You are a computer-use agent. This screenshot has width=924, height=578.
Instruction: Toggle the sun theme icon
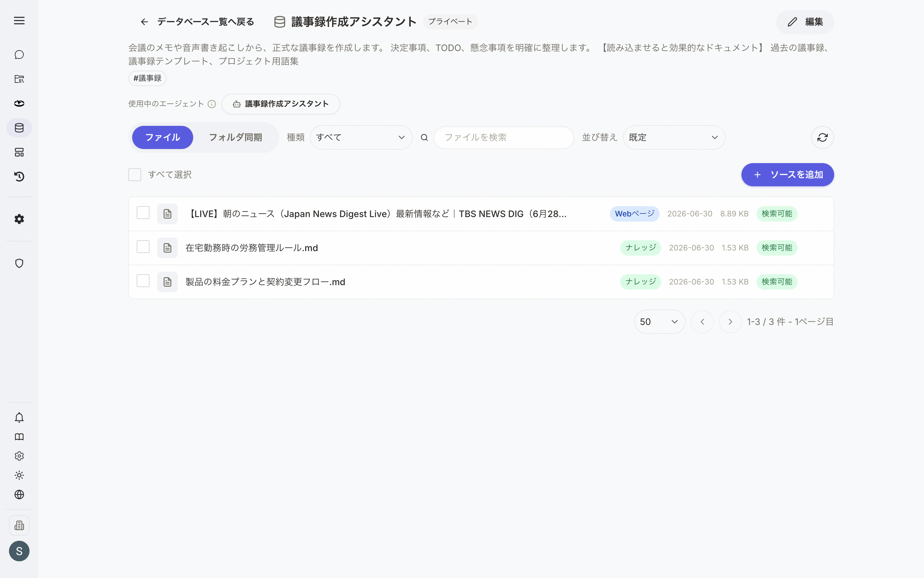[x=19, y=475]
